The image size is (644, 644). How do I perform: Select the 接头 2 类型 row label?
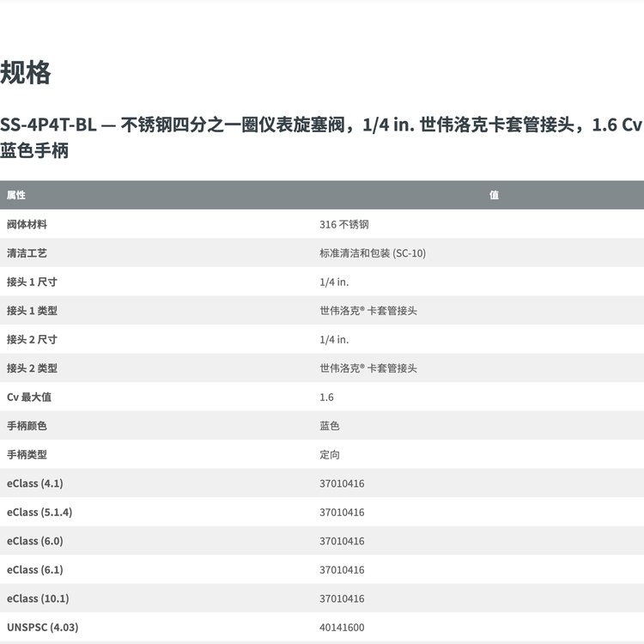32,368
